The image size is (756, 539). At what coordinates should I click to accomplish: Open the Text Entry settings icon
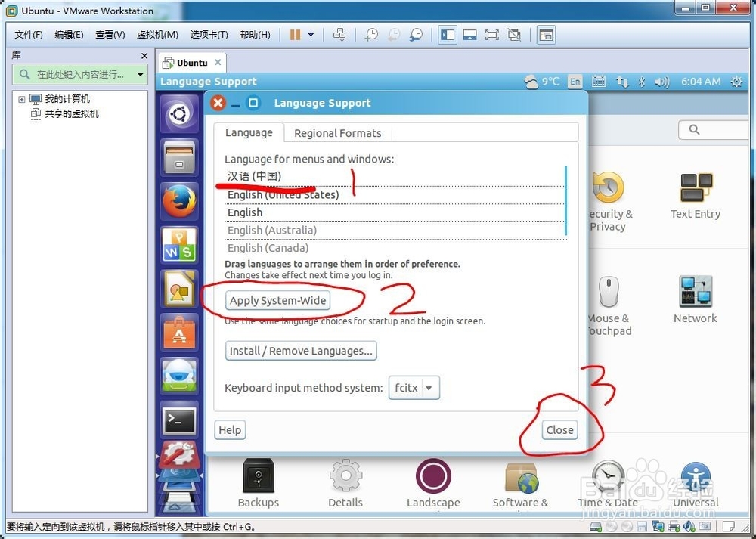tap(696, 196)
